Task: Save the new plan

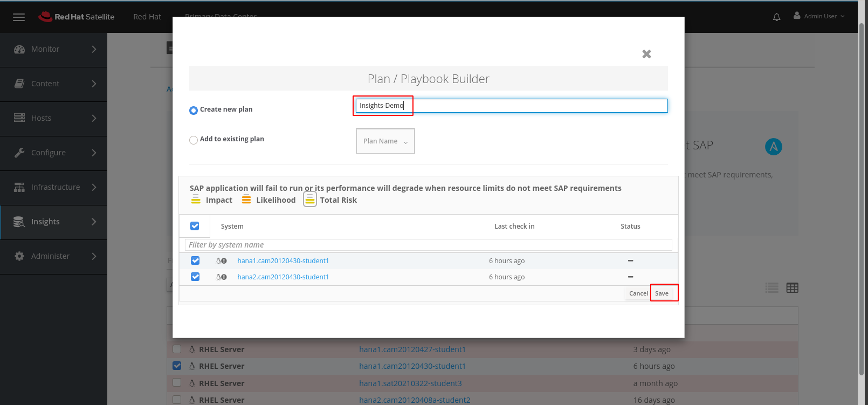Action: 662,293
